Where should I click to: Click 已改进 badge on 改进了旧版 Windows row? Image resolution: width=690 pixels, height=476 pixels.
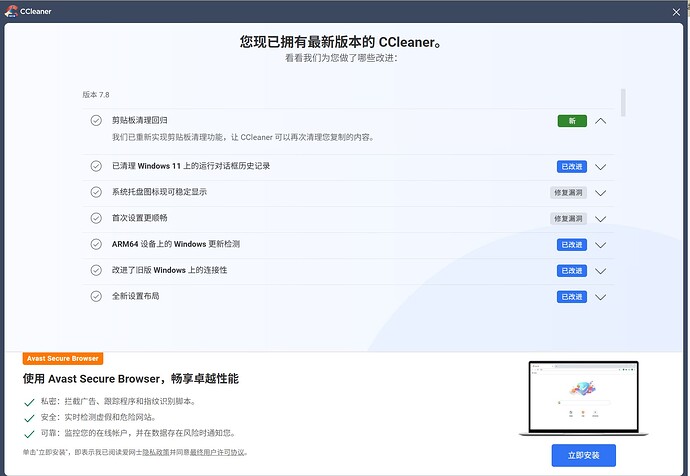coord(572,271)
